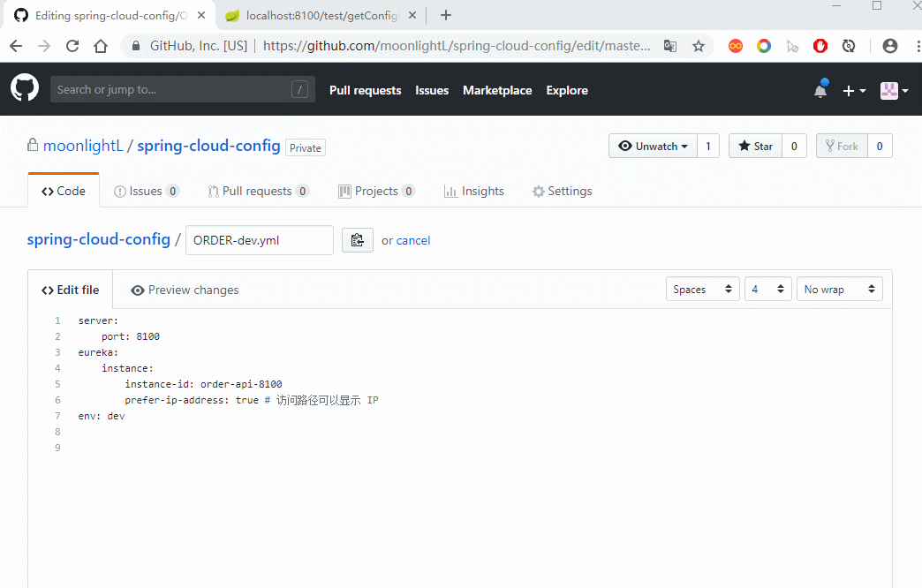Reload the page with refresh icon
The height and width of the screenshot is (588, 922).
(x=72, y=46)
